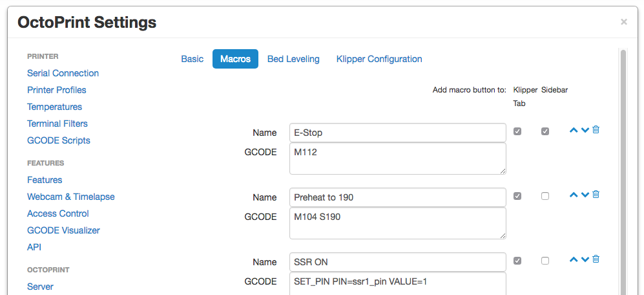Move Preheat to 190 macro down
644x295 pixels.
585,195
